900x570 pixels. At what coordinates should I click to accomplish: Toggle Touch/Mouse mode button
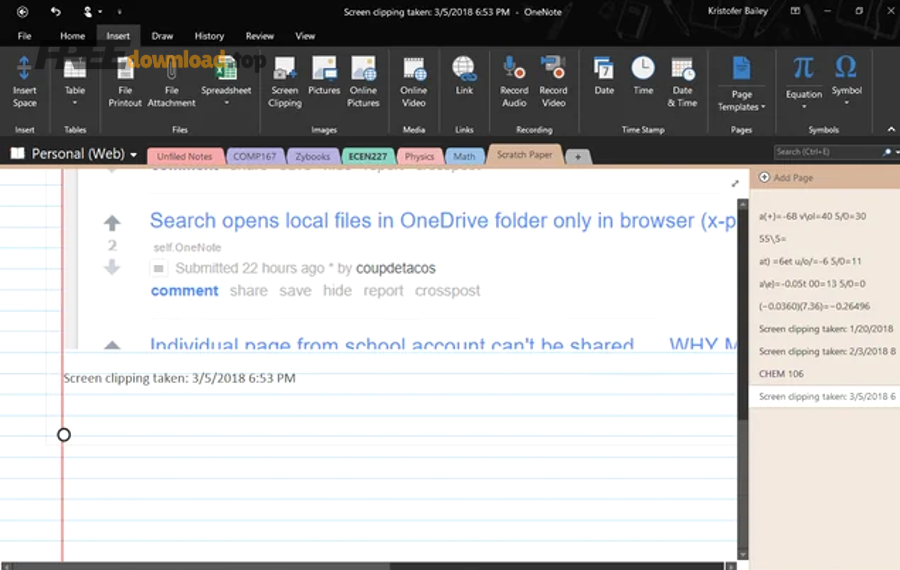click(87, 11)
